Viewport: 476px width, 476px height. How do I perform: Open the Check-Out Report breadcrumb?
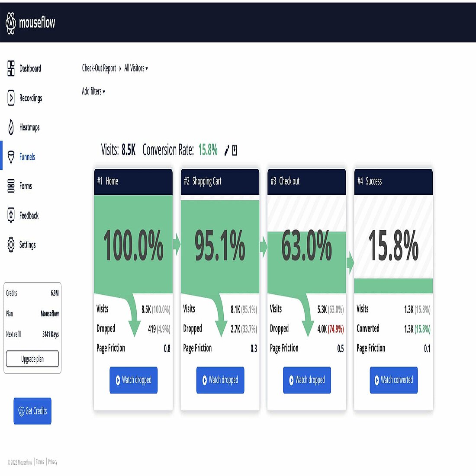(x=99, y=68)
